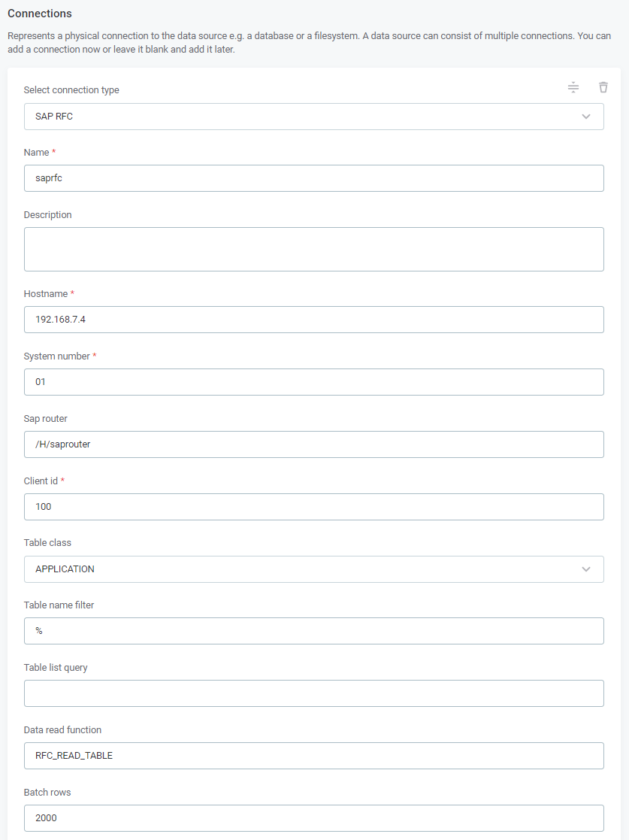
Task: Open the Select connection type dropdown
Action: (313, 117)
